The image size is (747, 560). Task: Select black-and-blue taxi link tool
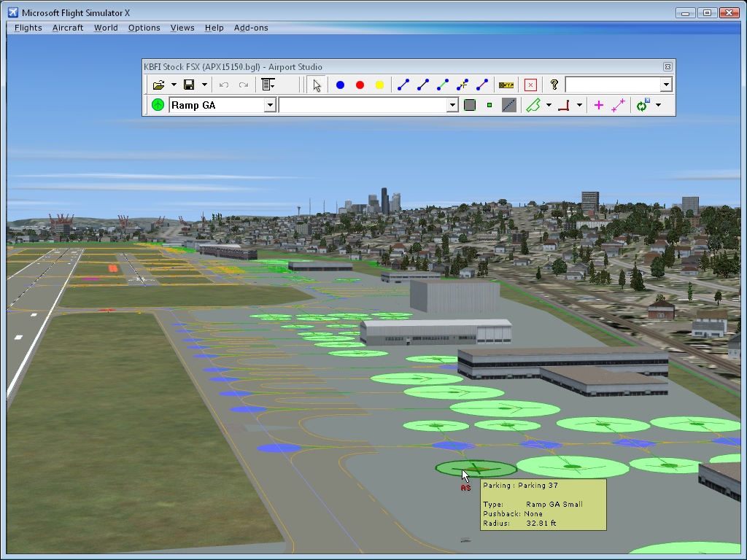[x=422, y=85]
